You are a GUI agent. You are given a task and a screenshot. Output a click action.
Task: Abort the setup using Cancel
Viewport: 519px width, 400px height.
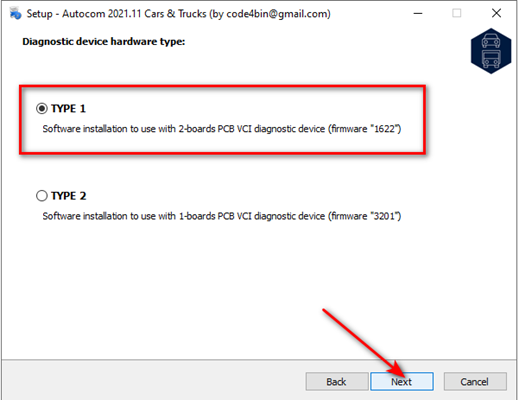tap(475, 382)
